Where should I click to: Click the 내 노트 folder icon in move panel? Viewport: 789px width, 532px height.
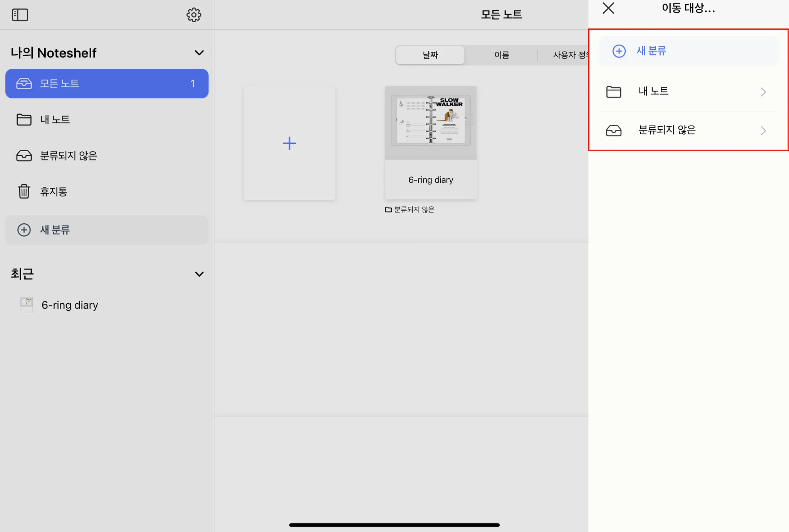(x=614, y=92)
